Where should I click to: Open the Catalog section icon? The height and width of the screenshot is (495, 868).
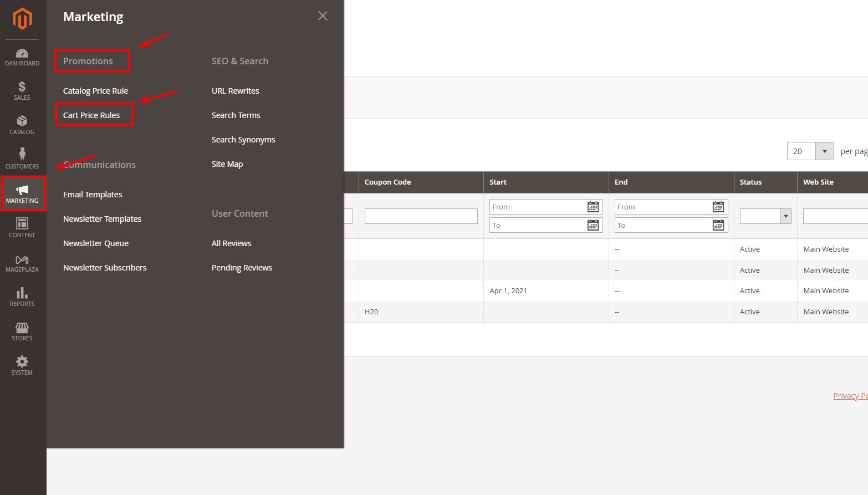pyautogui.click(x=22, y=125)
